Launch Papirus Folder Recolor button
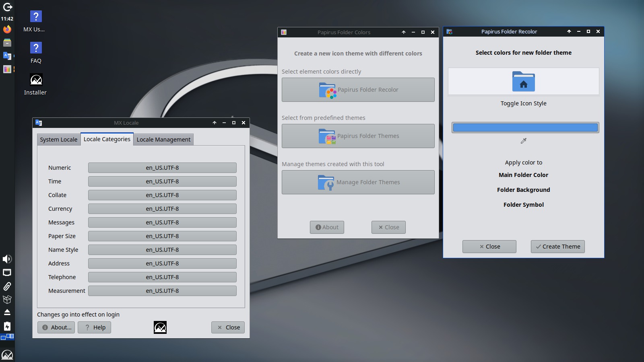The width and height of the screenshot is (644, 362). click(x=358, y=90)
